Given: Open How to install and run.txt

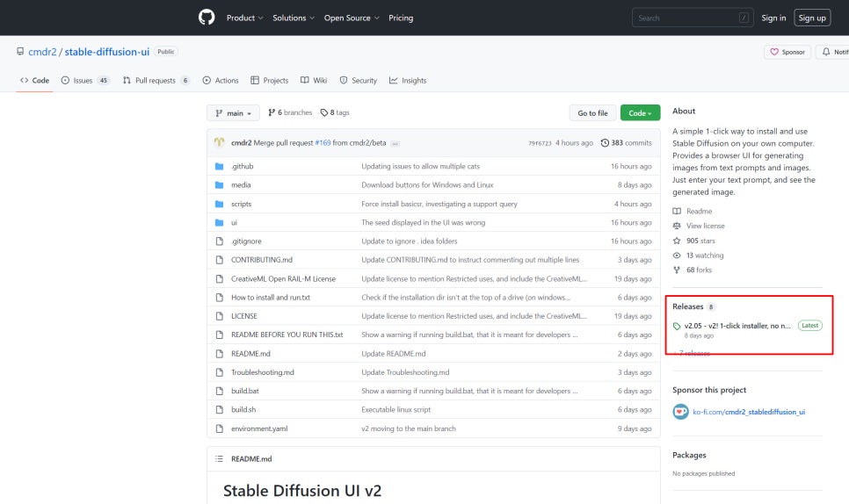Looking at the screenshot, I should coord(271,298).
